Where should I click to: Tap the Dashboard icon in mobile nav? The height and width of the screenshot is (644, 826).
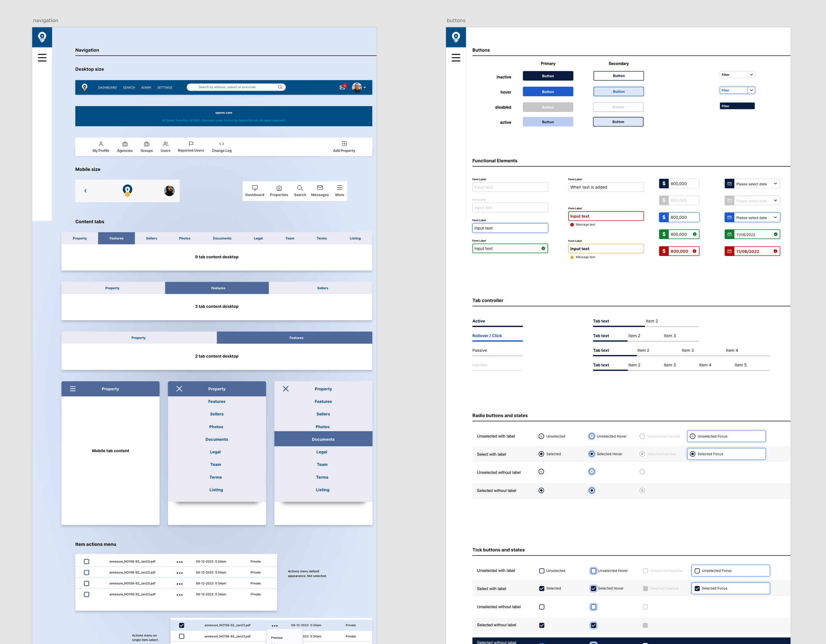pos(255,188)
